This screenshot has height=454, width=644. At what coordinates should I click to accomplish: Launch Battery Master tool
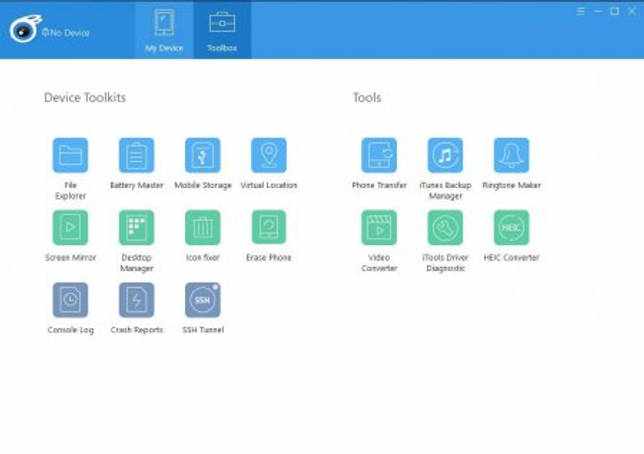pos(136,155)
